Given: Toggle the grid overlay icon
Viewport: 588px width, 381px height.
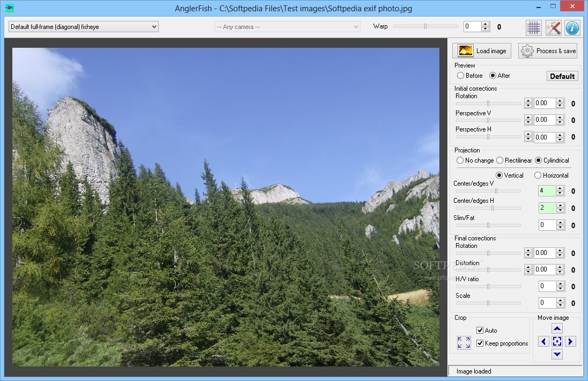Looking at the screenshot, I should point(533,27).
